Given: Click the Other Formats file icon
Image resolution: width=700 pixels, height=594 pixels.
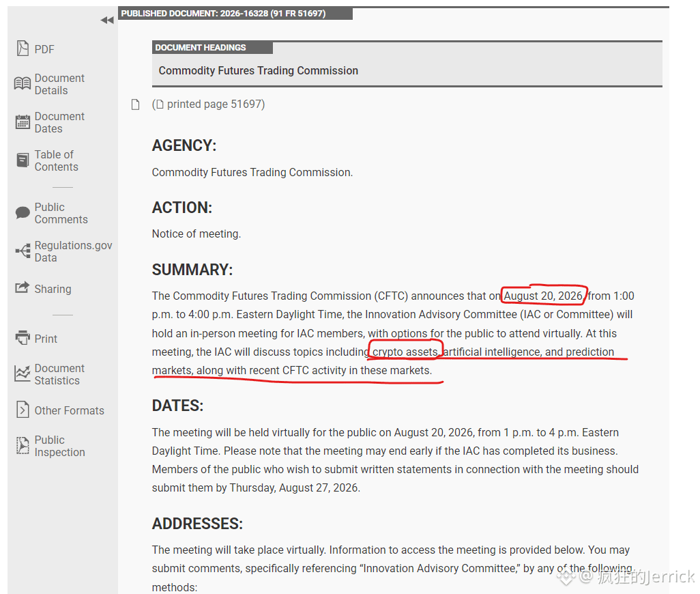Looking at the screenshot, I should point(23,410).
